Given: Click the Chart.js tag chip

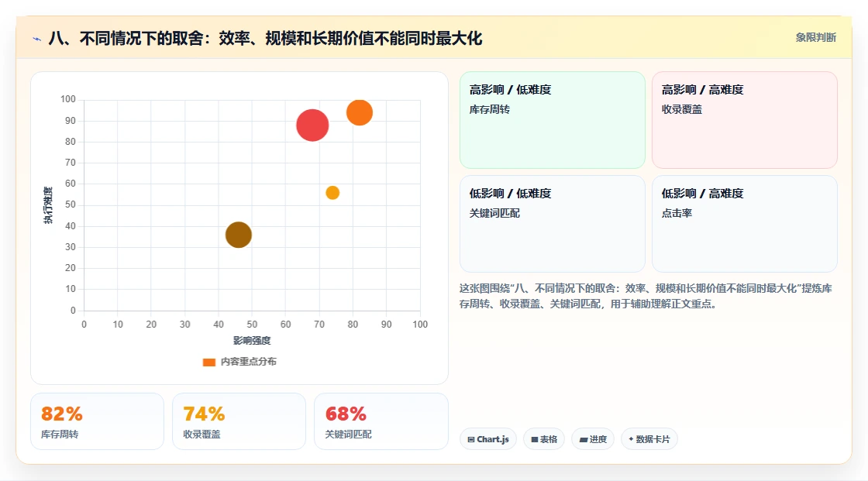Looking at the screenshot, I should click(488, 439).
